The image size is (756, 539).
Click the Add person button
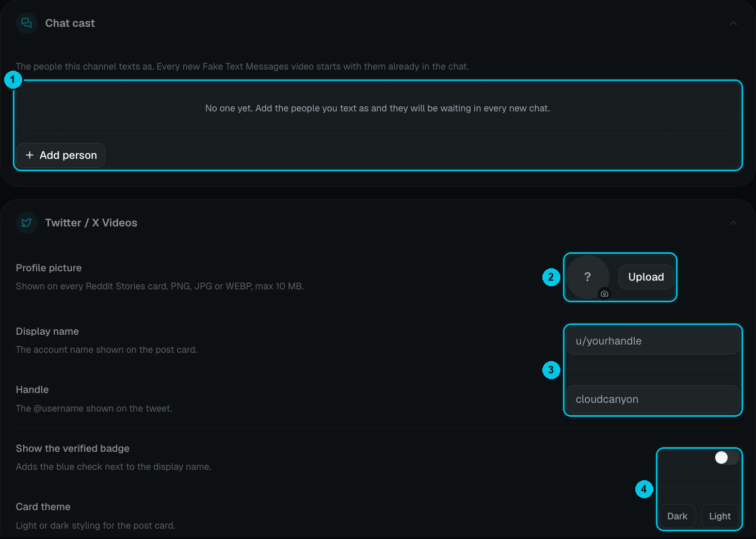pos(61,155)
